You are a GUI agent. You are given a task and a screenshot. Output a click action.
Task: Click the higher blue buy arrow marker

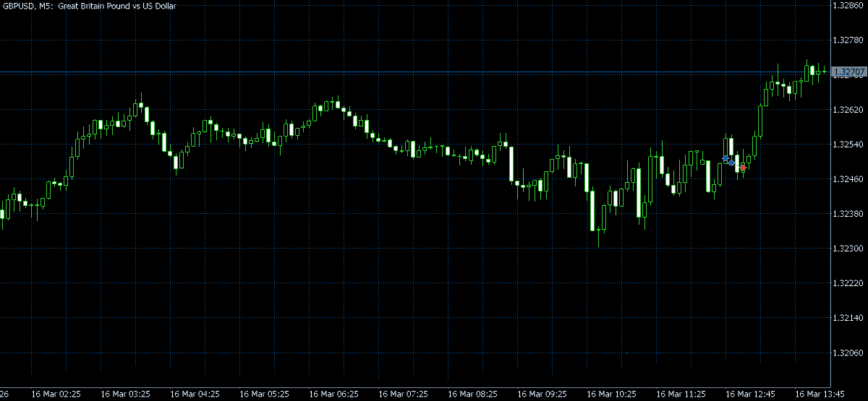click(x=726, y=158)
